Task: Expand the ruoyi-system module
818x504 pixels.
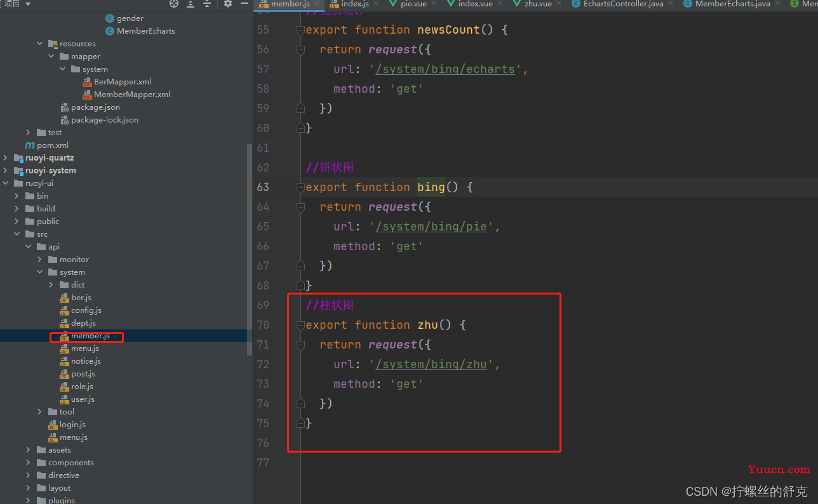Action: point(6,171)
